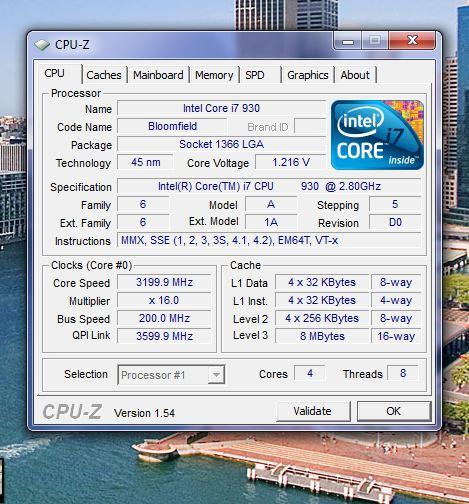
Task: Click the Intel Core i7 logo
Action: tap(377, 135)
